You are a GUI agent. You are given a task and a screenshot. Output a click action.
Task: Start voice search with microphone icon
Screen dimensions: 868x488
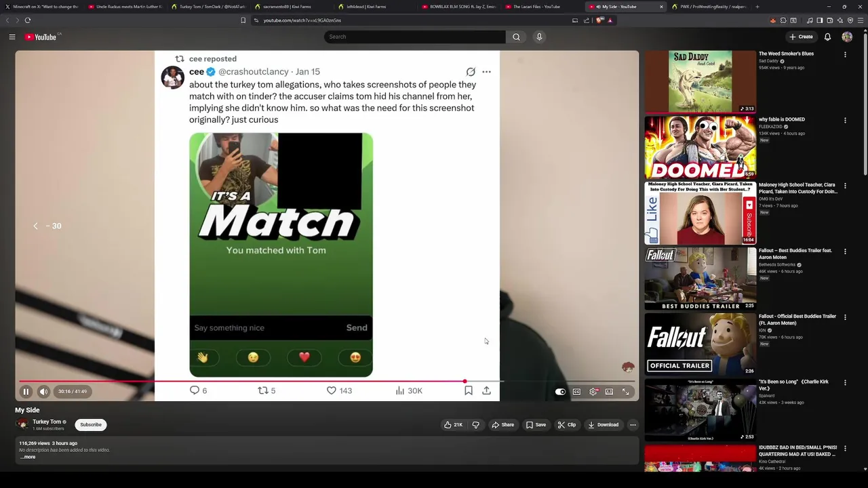[x=539, y=37]
